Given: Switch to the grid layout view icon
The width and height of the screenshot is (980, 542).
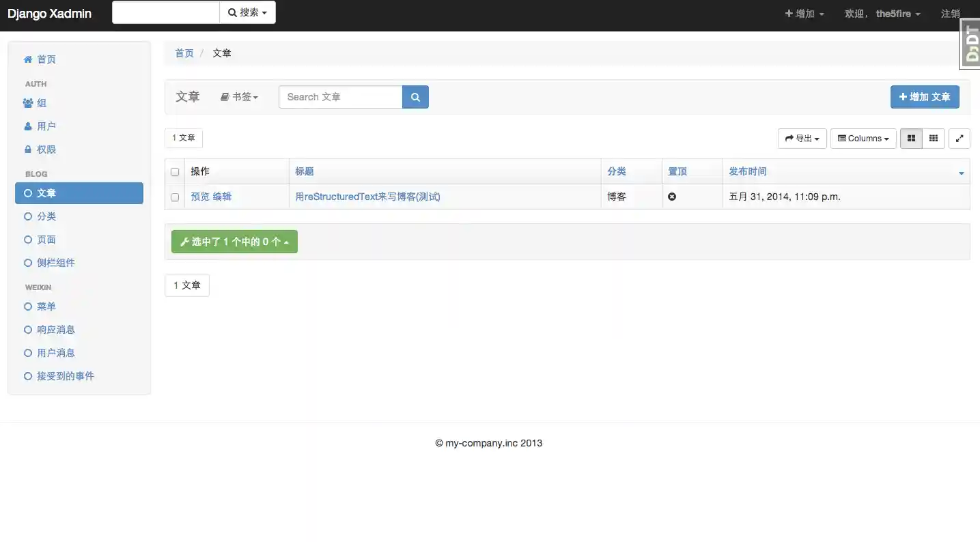Looking at the screenshot, I should pos(933,139).
